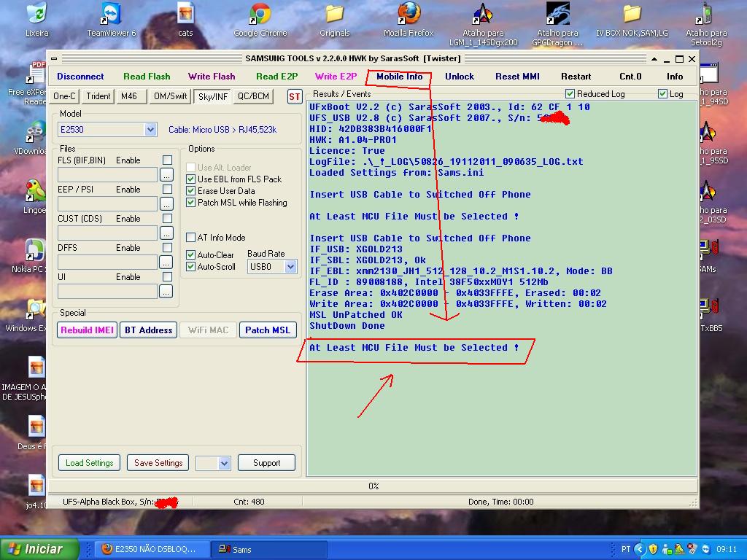Switch to the OM/Swift tab
Image resolution: width=747 pixels, height=560 pixels.
170,96
